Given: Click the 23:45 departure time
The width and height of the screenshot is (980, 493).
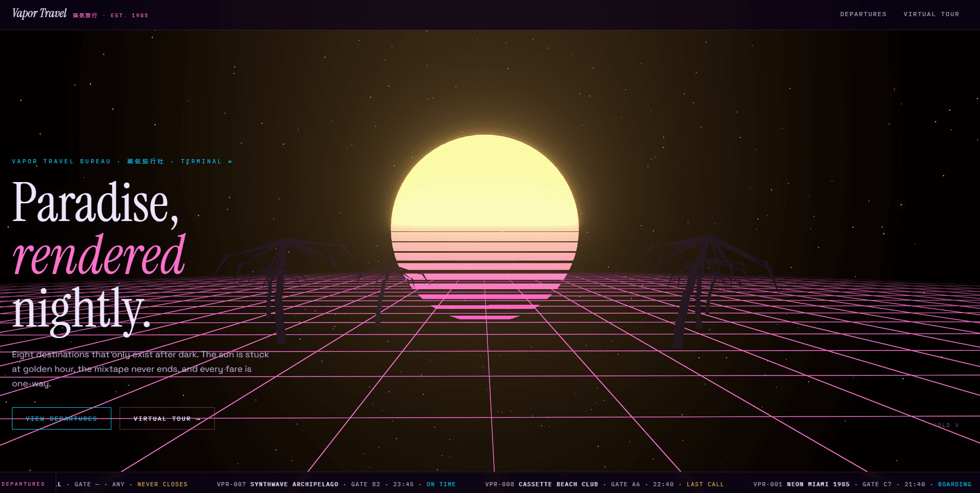Looking at the screenshot, I should (404, 485).
